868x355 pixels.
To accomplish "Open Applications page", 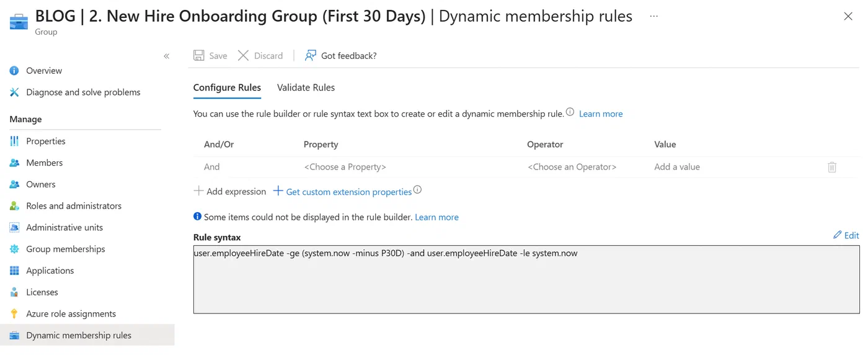I will point(50,271).
